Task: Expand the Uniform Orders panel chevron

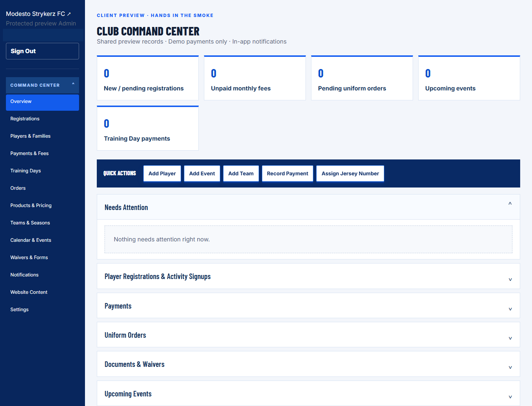Action: tap(510, 338)
